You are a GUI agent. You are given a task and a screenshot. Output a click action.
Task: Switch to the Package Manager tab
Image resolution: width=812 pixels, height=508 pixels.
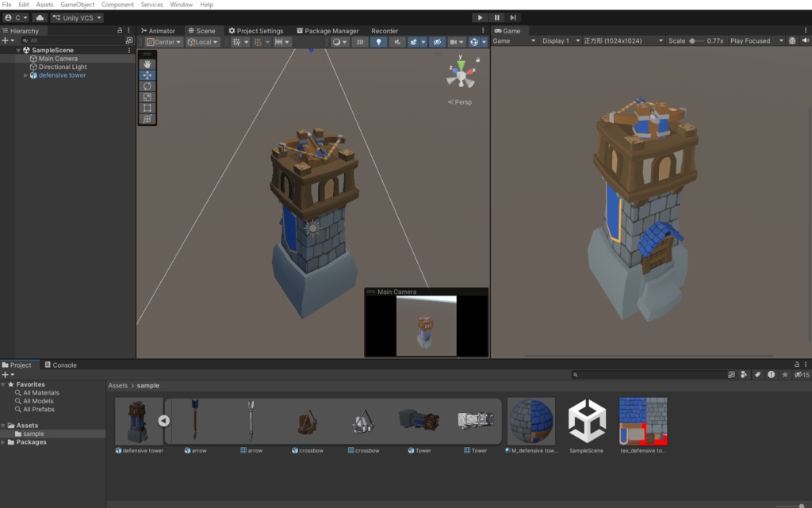(x=327, y=31)
